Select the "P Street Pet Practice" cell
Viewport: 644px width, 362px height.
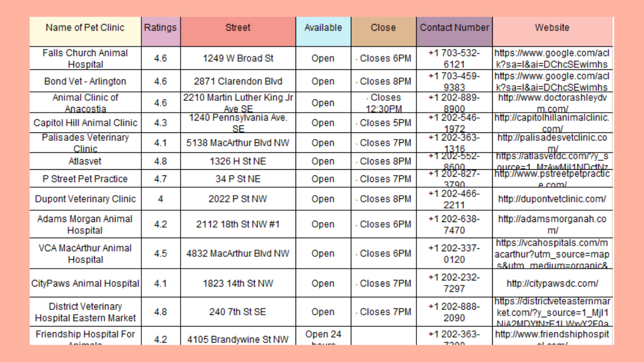[85, 179]
